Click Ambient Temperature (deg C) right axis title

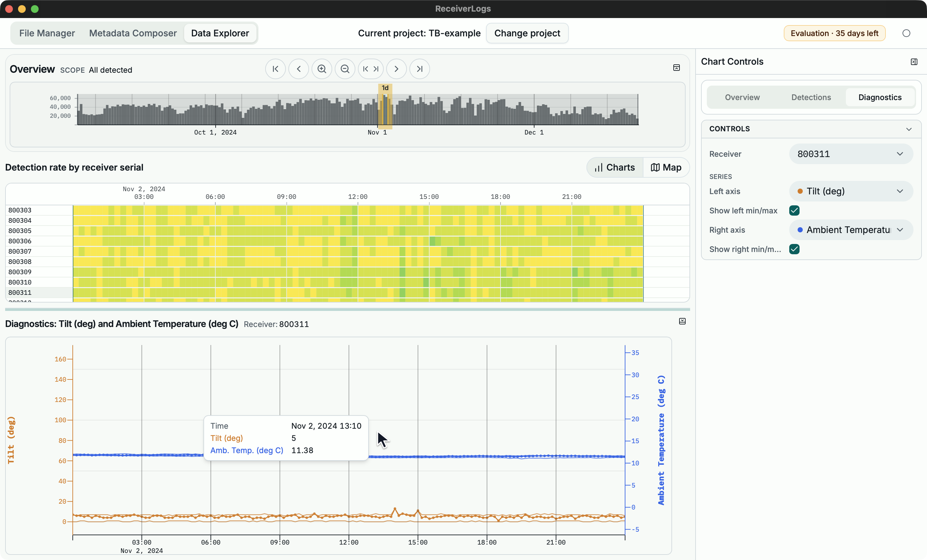click(661, 440)
